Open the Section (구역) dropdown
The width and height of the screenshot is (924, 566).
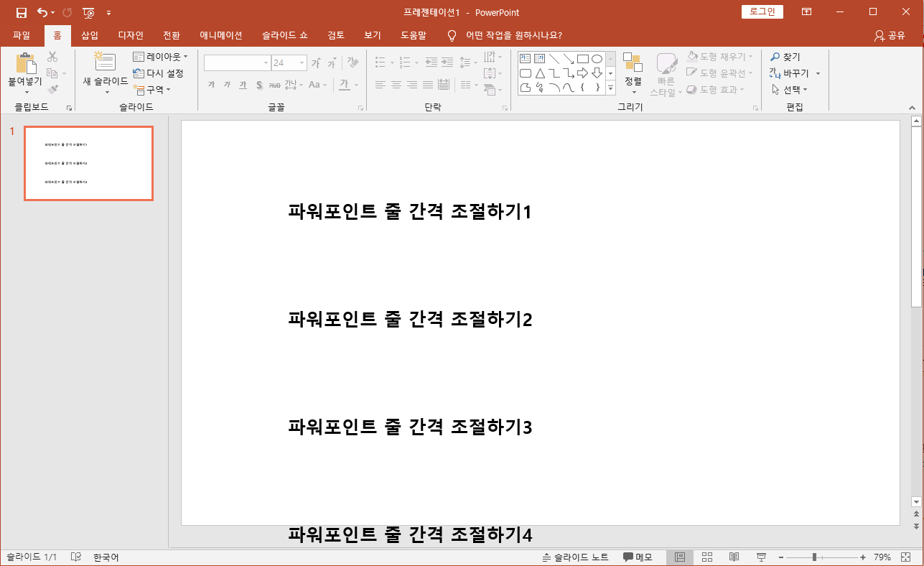(152, 90)
